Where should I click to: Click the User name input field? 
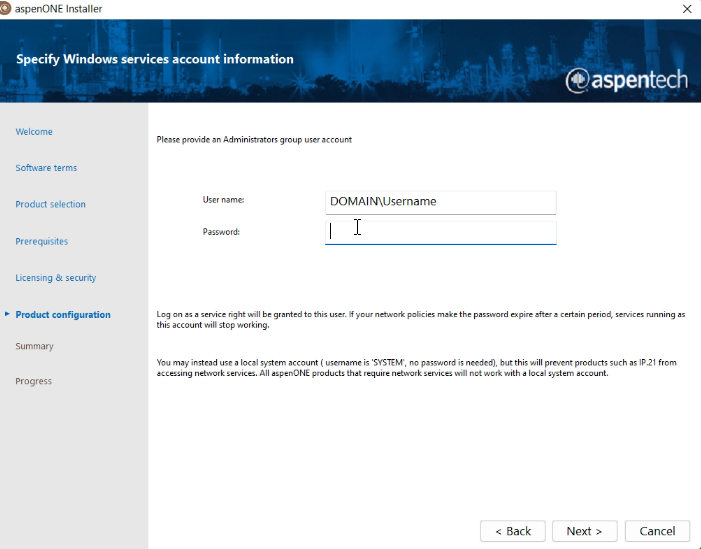[x=440, y=201]
